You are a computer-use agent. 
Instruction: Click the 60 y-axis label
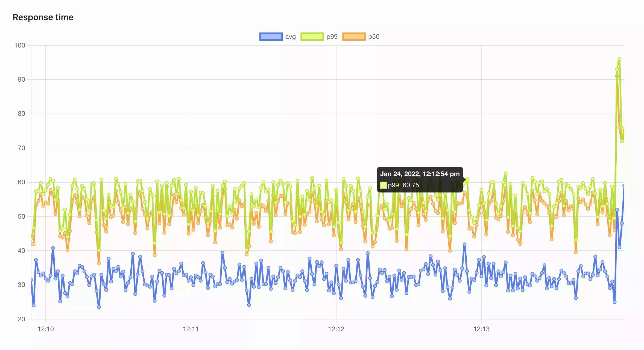21,182
